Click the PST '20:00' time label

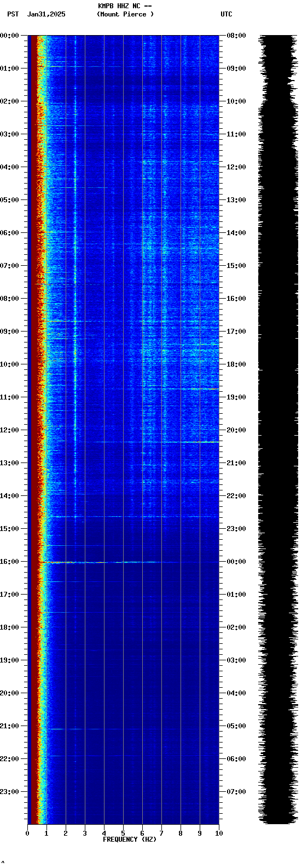(9, 693)
